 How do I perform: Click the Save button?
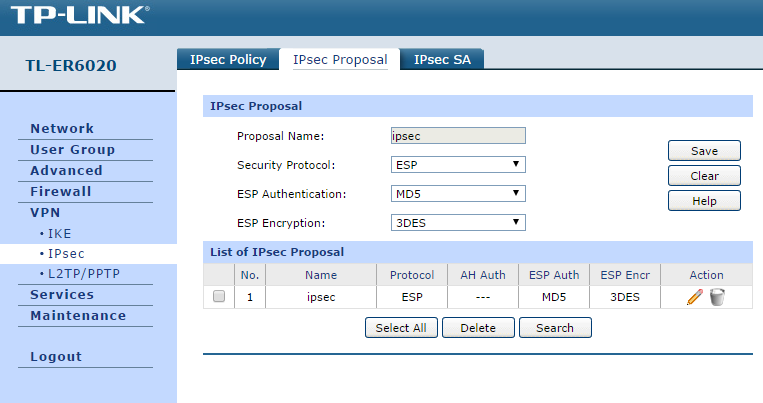704,151
